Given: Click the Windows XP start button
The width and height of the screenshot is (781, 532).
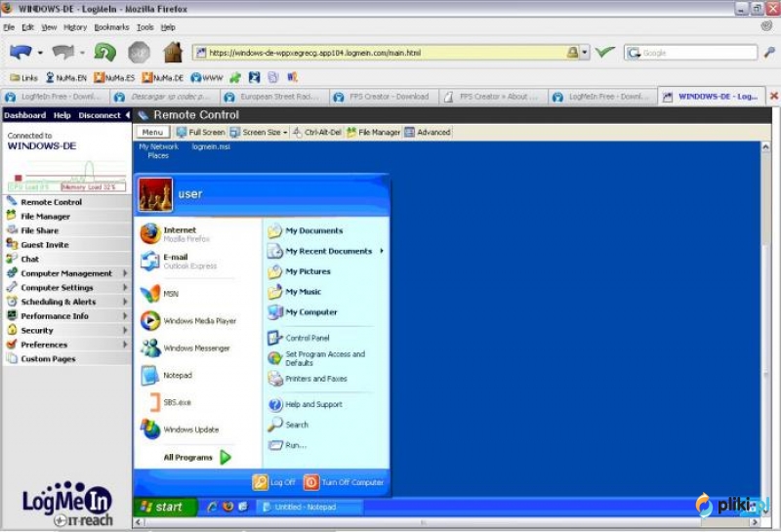Looking at the screenshot, I should pos(165,507).
